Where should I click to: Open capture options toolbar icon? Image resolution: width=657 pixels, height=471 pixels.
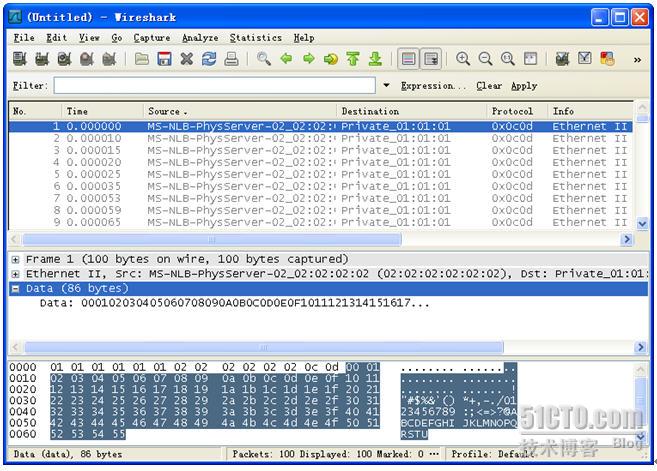(42, 59)
